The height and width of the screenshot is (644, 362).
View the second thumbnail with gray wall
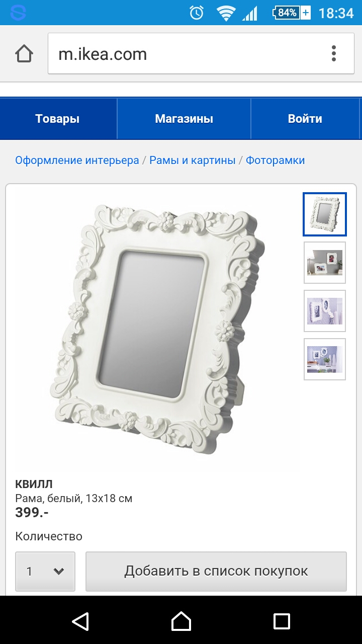(x=325, y=263)
